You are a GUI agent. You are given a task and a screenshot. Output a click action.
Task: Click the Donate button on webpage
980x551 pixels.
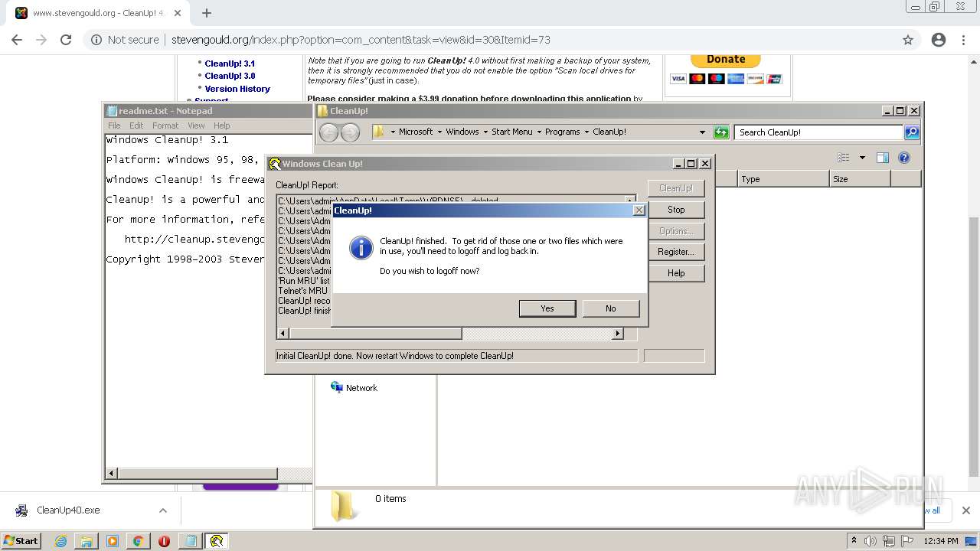[726, 59]
